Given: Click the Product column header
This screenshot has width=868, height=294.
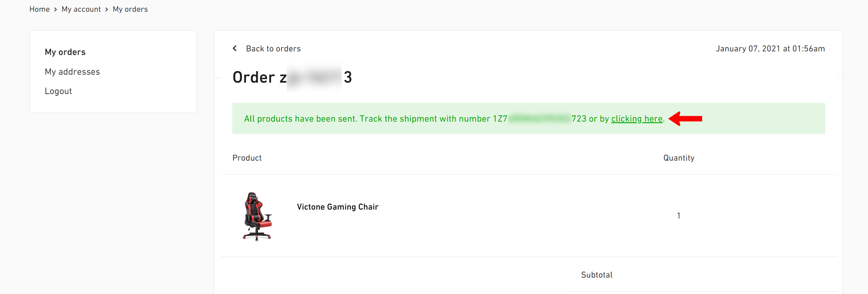Looking at the screenshot, I should pyautogui.click(x=247, y=158).
